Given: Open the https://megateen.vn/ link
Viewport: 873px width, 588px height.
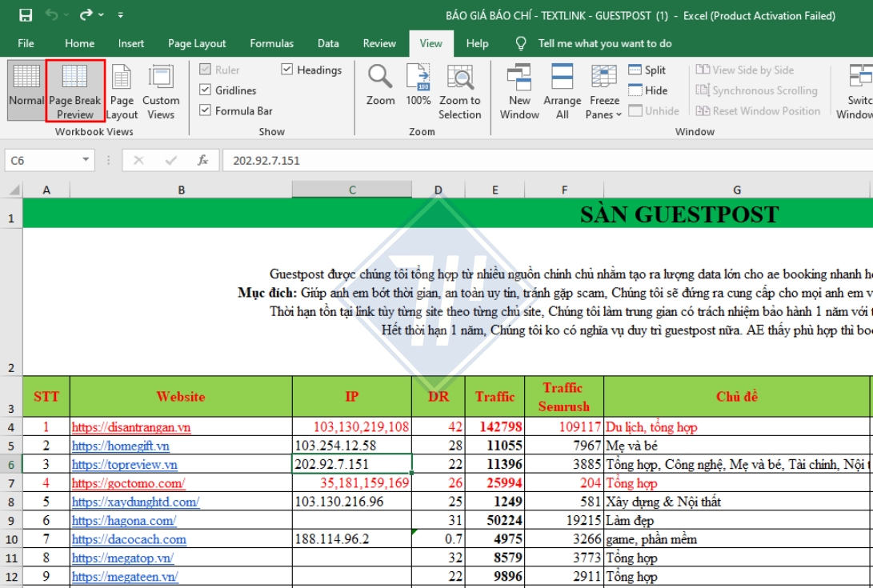Looking at the screenshot, I should coord(125,576).
